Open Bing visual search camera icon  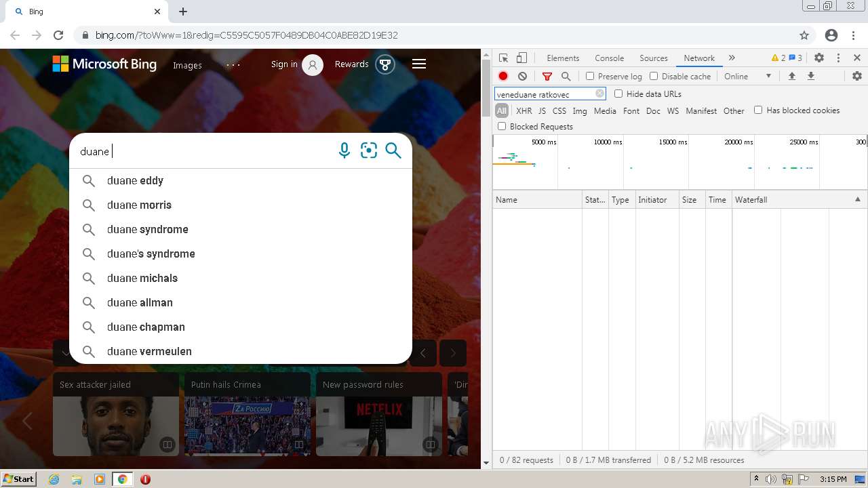point(369,150)
